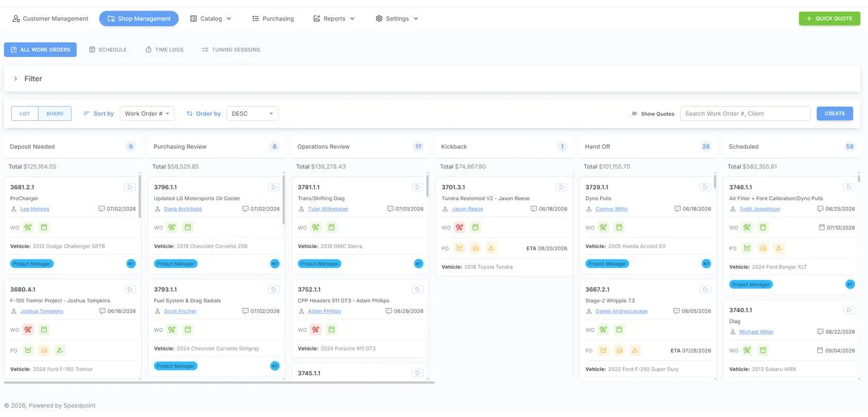Click the green Quick Quote button

coord(830,19)
